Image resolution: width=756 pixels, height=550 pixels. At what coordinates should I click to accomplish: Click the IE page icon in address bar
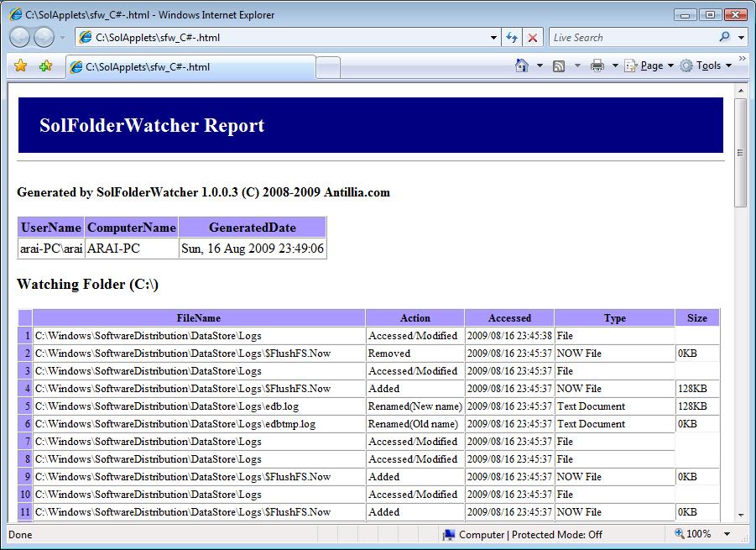(86, 37)
